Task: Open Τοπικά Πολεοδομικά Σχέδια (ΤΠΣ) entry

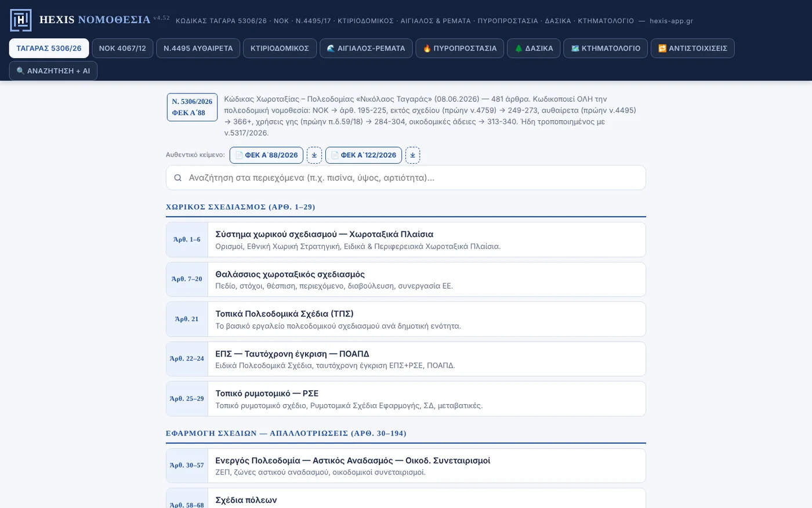Action: click(x=406, y=319)
